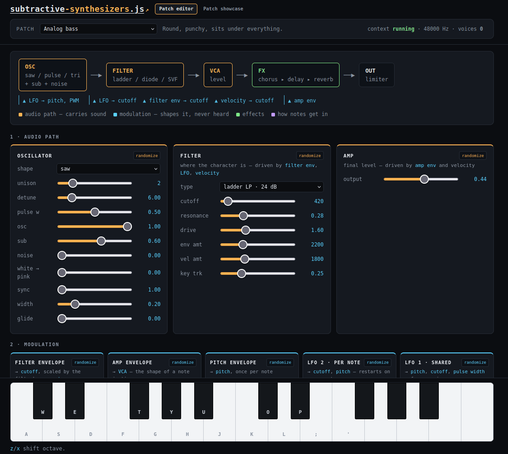The height and width of the screenshot is (454, 508).
Task: Play the black piano key labeled O
Action: point(268,401)
